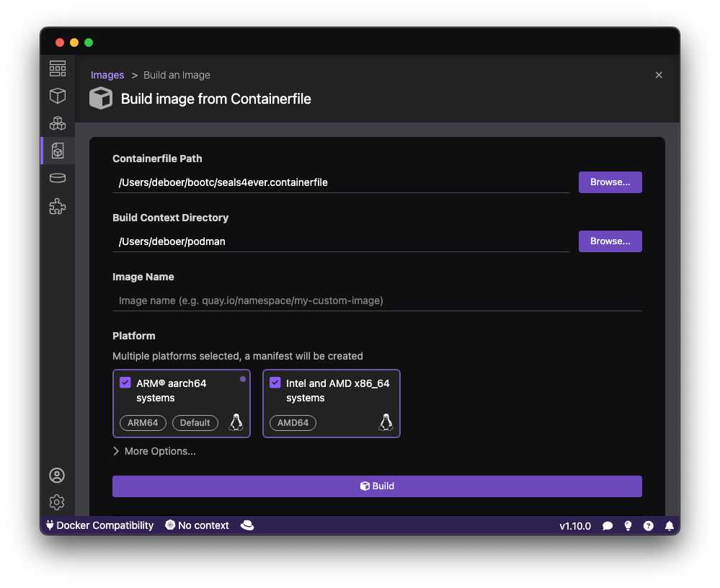Navigate to Volumes in the sidebar

[58, 177]
